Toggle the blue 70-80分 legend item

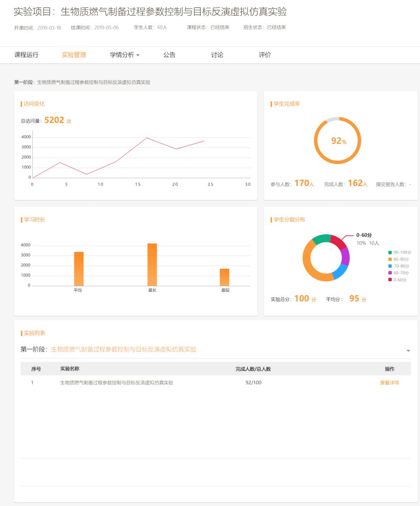[x=399, y=266]
